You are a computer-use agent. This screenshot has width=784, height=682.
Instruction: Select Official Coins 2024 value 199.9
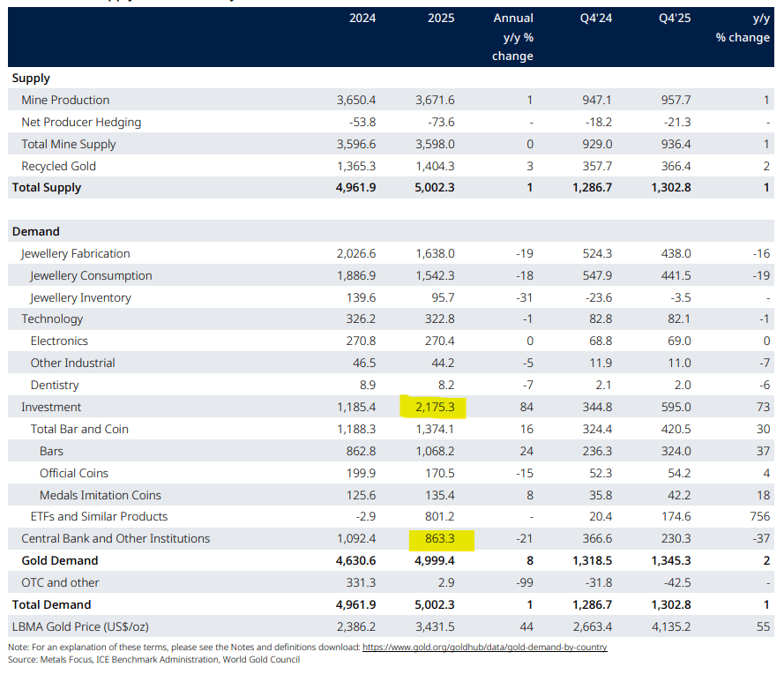click(x=361, y=473)
